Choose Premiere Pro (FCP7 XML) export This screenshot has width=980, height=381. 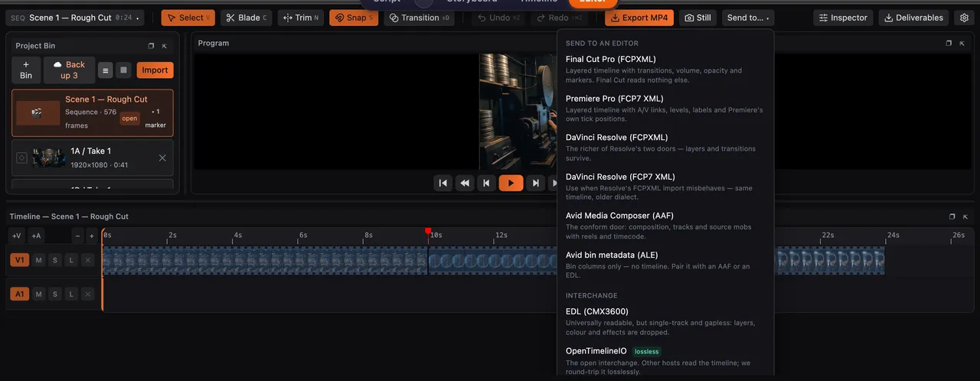point(665,108)
